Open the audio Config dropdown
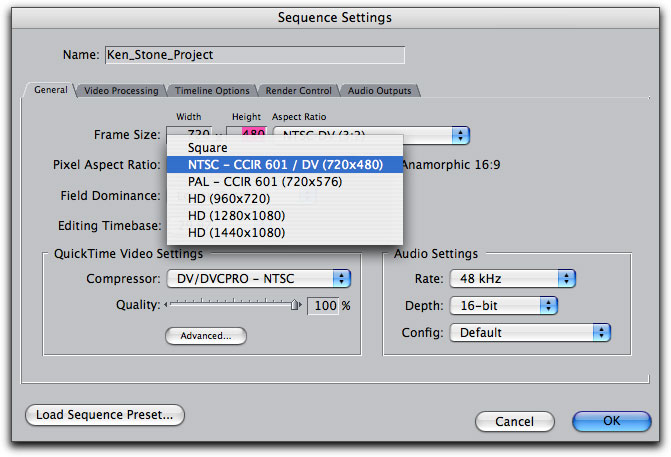This screenshot has height=457, width=671. point(530,332)
